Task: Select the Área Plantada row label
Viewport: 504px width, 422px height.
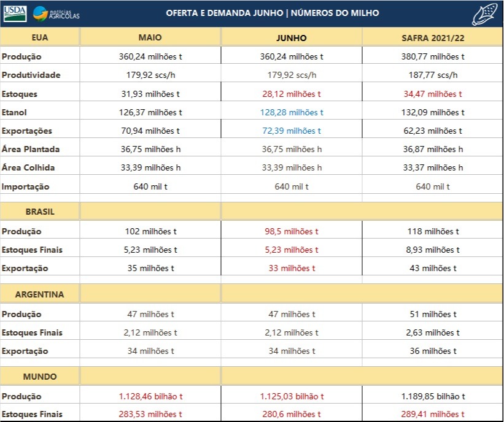Action: [x=31, y=149]
